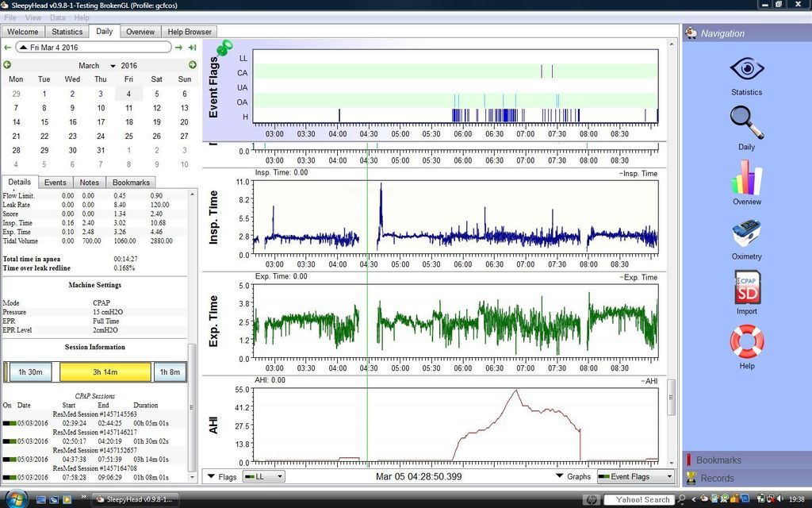Select March 5 in the calendar
Image resolution: width=812 pixels, height=508 pixels.
pyautogui.click(x=156, y=94)
